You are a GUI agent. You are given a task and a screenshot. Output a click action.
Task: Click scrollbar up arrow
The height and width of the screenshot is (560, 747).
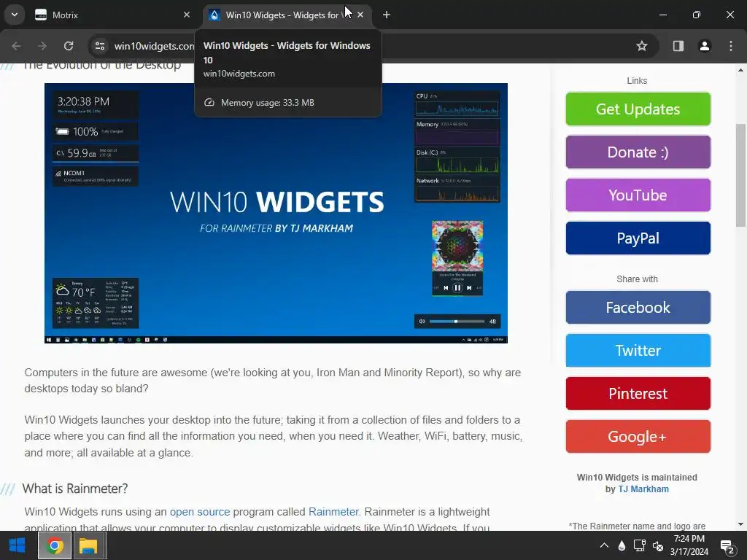point(741,70)
